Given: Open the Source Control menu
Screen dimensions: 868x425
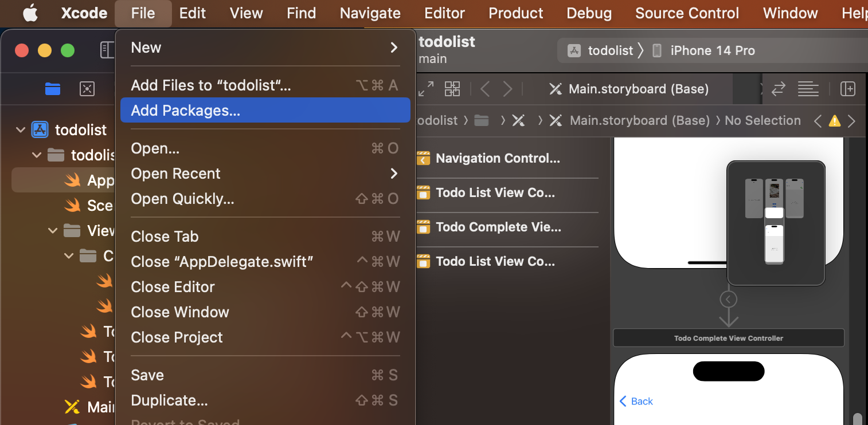Looking at the screenshot, I should tap(687, 13).
